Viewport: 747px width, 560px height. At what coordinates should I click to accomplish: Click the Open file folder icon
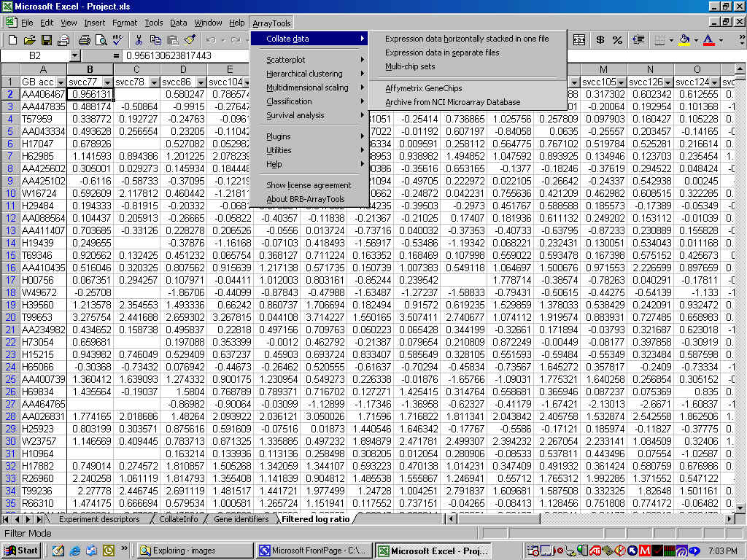tap(29, 40)
